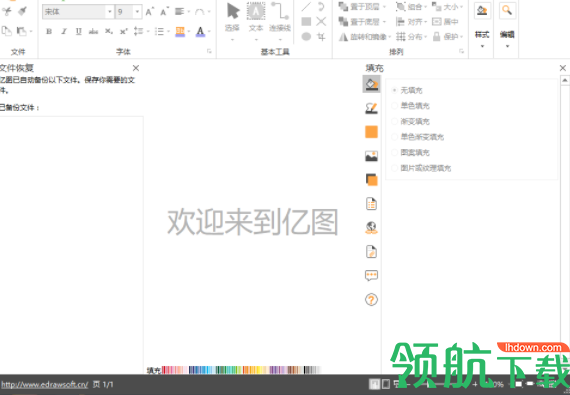
Task: Pick the arc drawing tool
Action: coord(321,7)
